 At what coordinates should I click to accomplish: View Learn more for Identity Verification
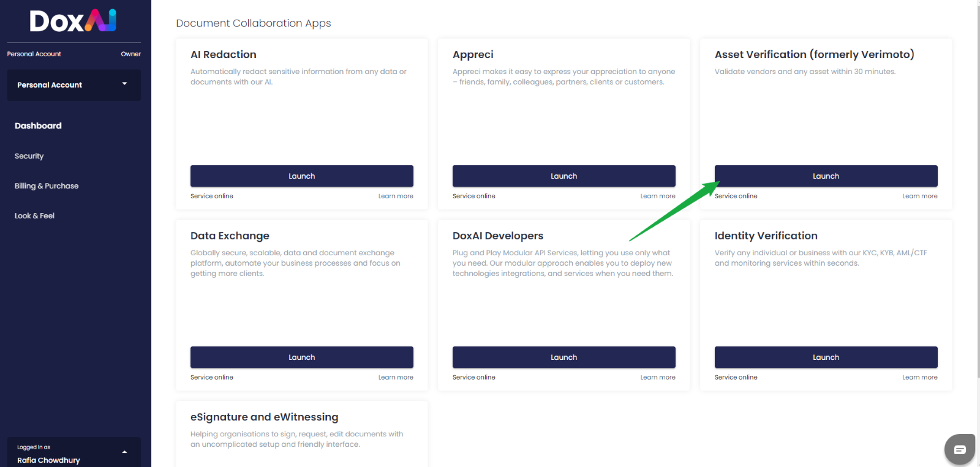click(919, 378)
